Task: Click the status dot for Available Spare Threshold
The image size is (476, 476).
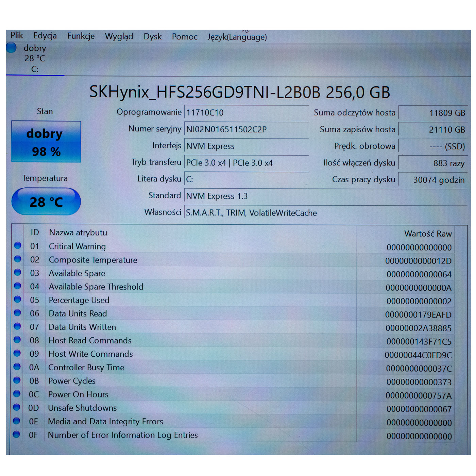Action: coord(18,286)
